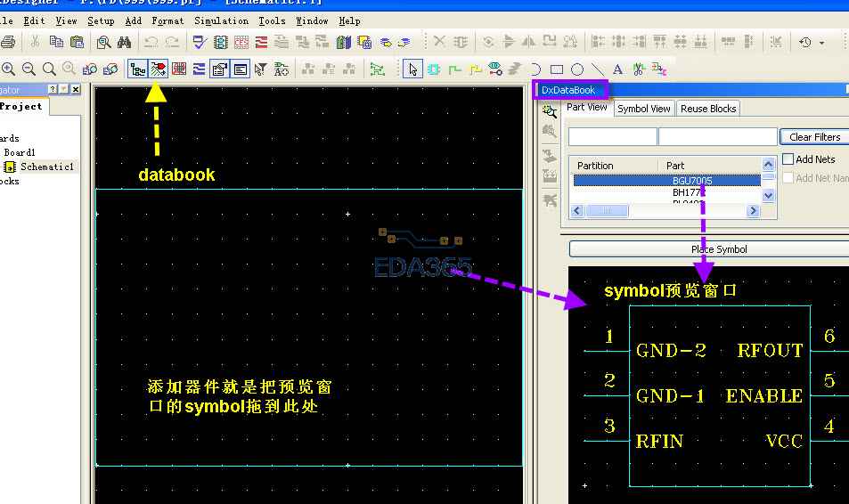Open print preview magnifier icon

pos(103,42)
